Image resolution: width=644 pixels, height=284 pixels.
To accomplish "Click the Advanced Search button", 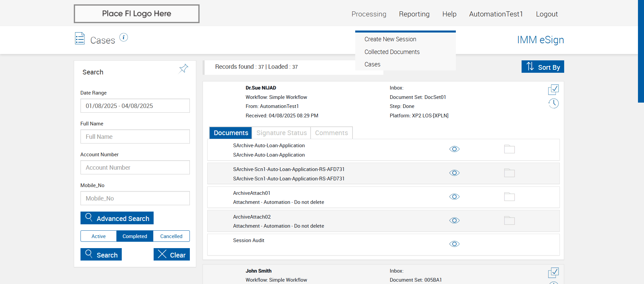I will coord(117,218).
